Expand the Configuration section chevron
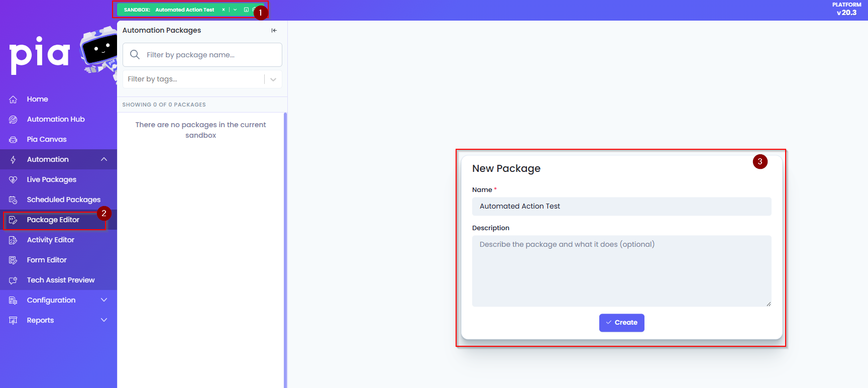Viewport: 868px width, 388px height. point(104,300)
